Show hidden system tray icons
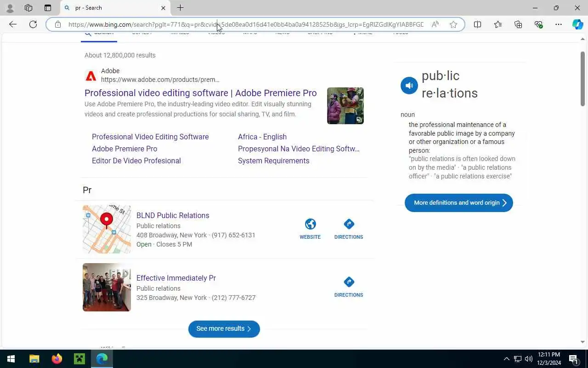Screen dimensions: 588x368 pos(507,359)
